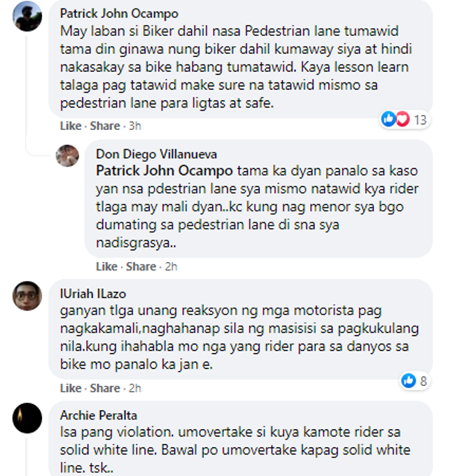The width and height of the screenshot is (467, 476).
Task: Share Patrick John Ocampo's comment
Action: pos(105,126)
